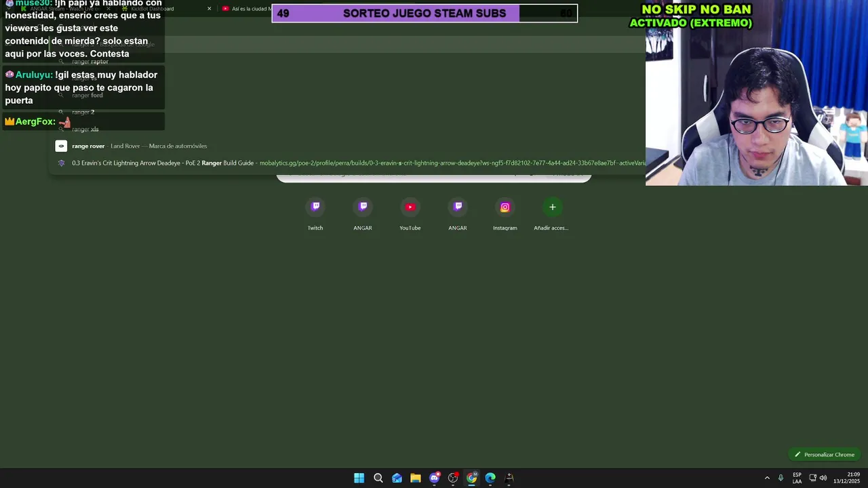The image size is (868, 488).
Task: Open the YouTube shortcut tile
Action: point(410,214)
